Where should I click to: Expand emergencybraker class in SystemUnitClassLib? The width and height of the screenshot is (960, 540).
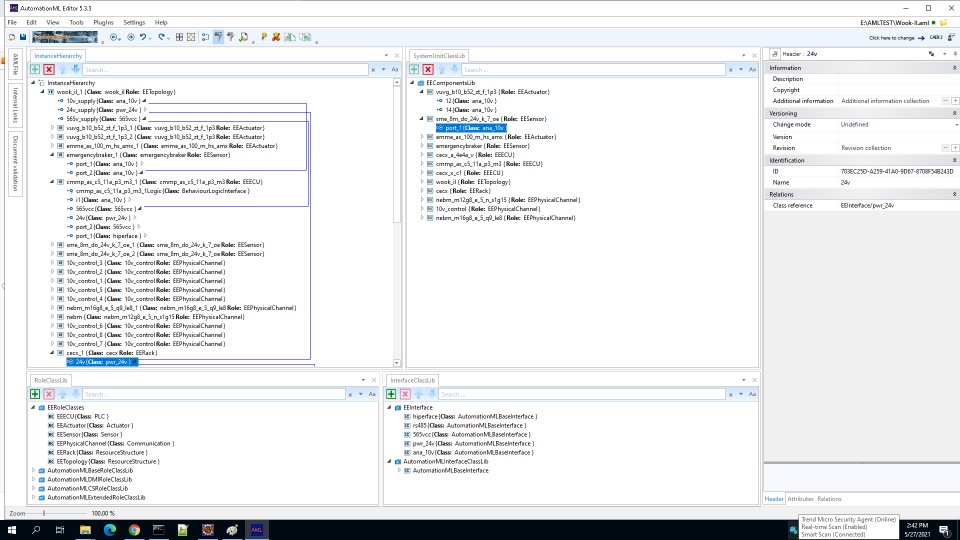click(x=422, y=146)
